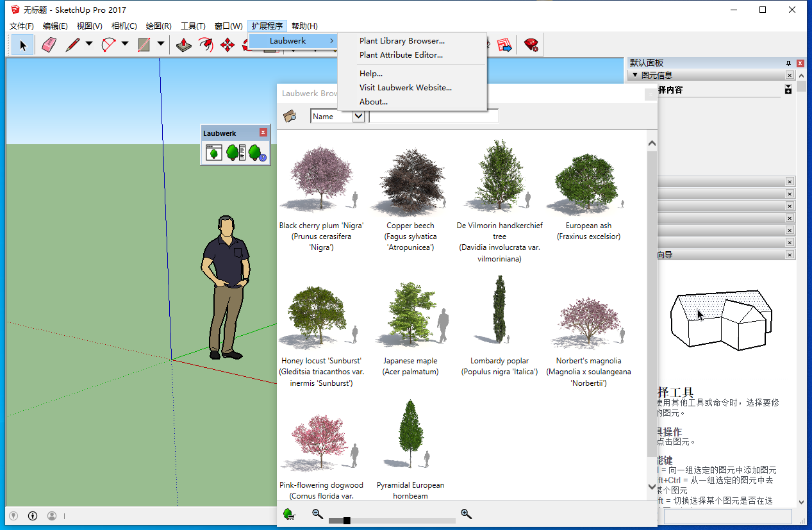Select the arrow Select tool in the toolbar
The width and height of the screenshot is (812, 530).
(23, 45)
